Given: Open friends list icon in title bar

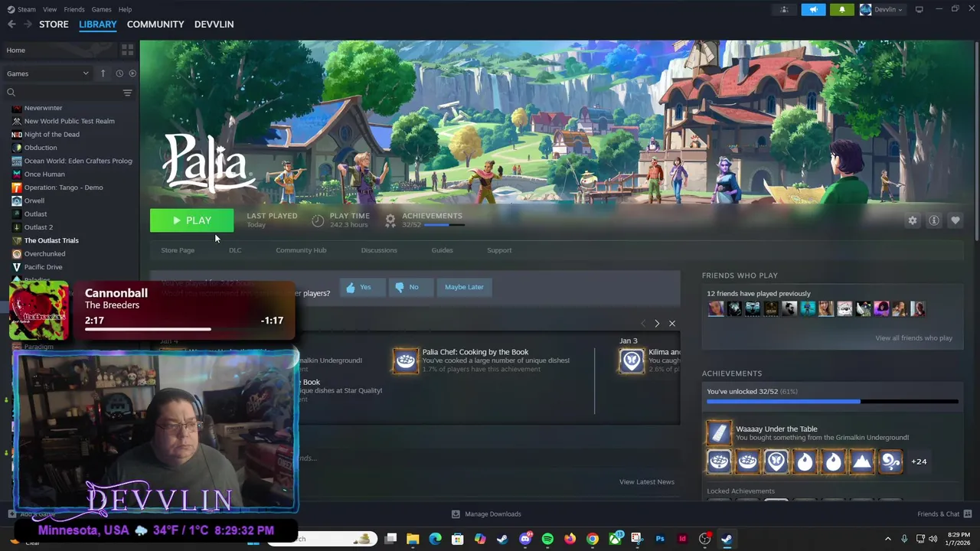Looking at the screenshot, I should (x=784, y=9).
